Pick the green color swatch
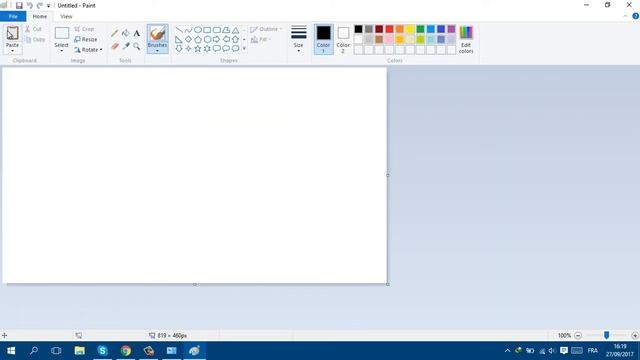The width and height of the screenshot is (640, 360). pyautogui.click(x=420, y=29)
